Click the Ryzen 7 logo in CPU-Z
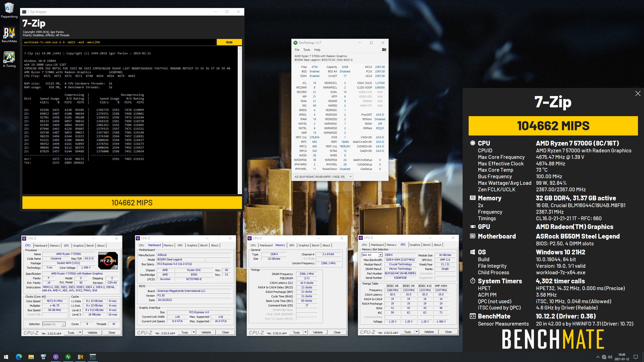Image resolution: width=644 pixels, height=362 pixels. [108, 260]
